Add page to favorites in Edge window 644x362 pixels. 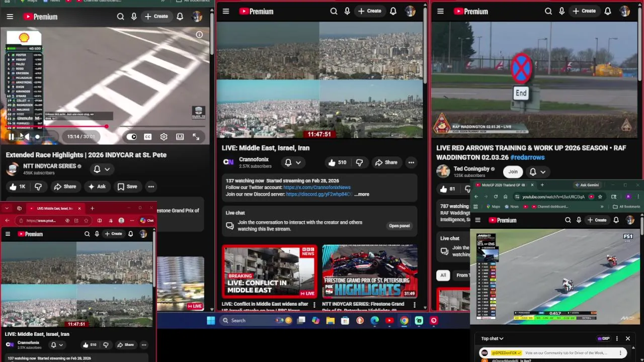tap(86, 220)
